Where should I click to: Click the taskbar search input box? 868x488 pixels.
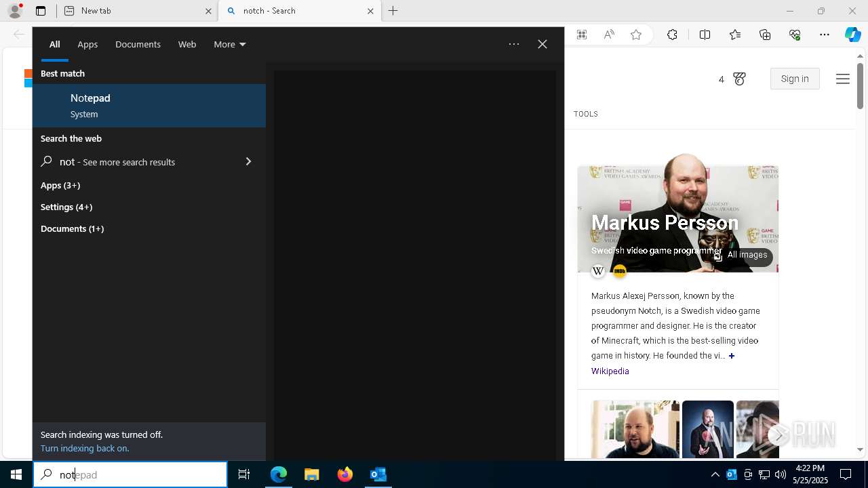130,474
